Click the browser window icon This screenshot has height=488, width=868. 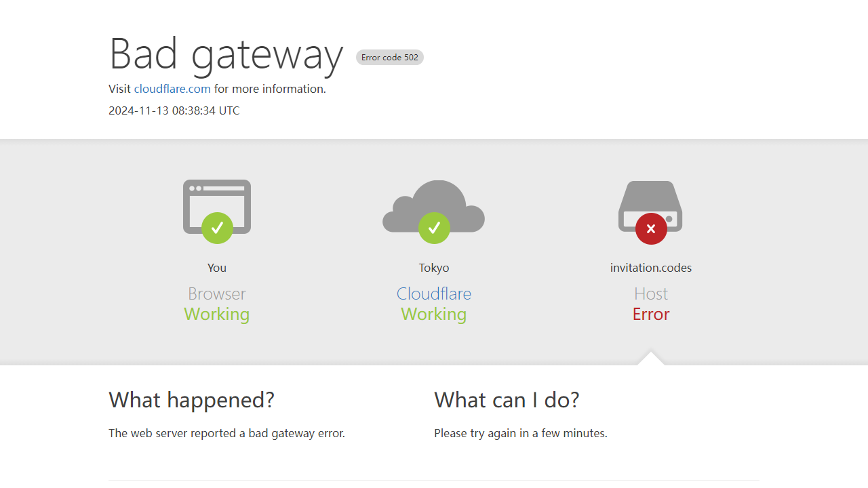coord(217,207)
